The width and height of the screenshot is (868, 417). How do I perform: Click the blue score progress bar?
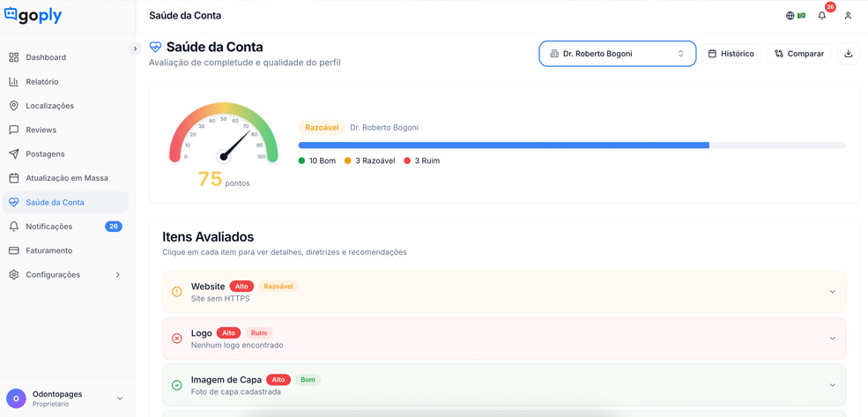[503, 145]
